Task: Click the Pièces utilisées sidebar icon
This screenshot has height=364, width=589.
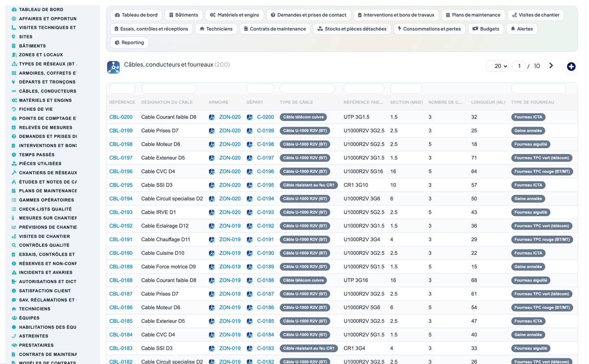Action: pyautogui.click(x=14, y=164)
